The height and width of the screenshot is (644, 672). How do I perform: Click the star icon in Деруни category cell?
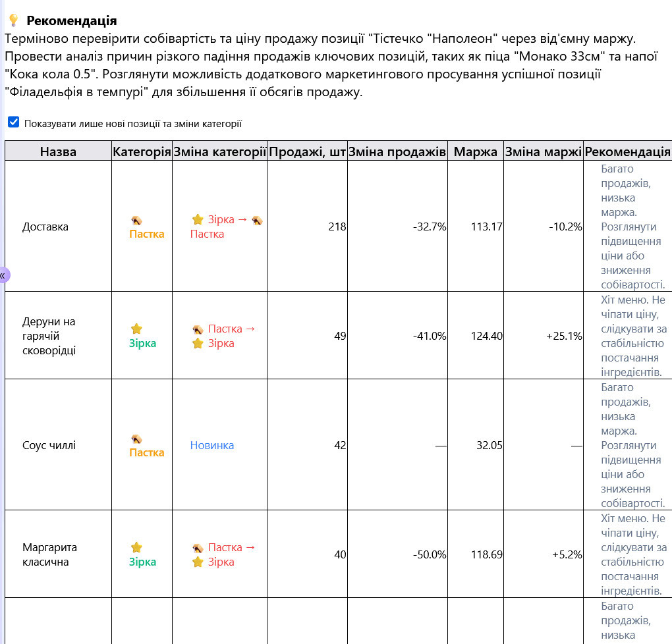[x=137, y=329]
